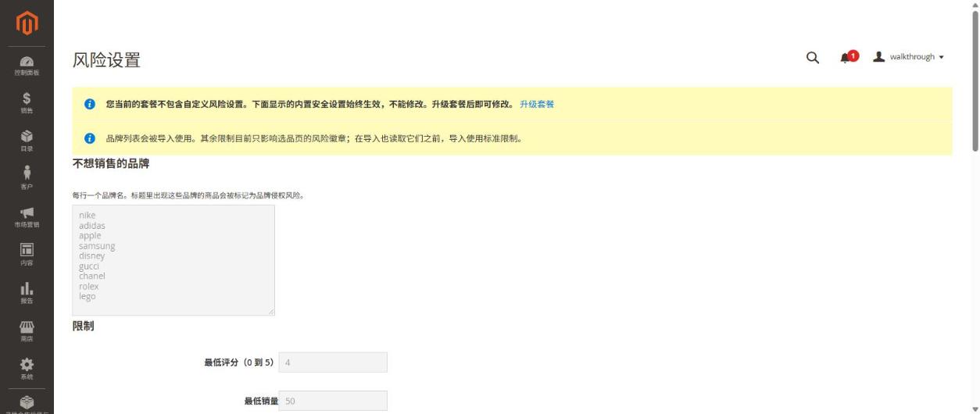Click the info icon in first notice
This screenshot has height=414, width=980.
[x=90, y=104]
